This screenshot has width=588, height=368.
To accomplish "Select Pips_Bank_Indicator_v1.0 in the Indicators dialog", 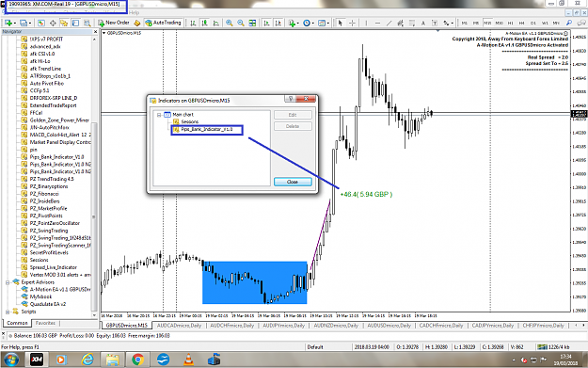I will (207, 130).
